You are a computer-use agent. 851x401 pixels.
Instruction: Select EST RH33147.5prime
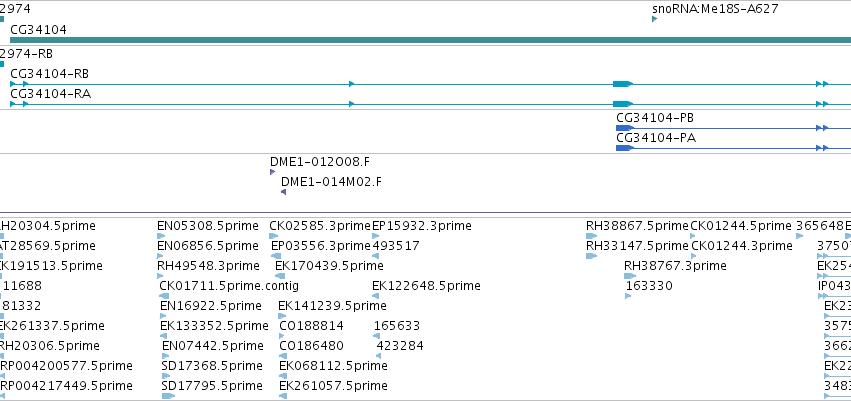click(x=637, y=246)
